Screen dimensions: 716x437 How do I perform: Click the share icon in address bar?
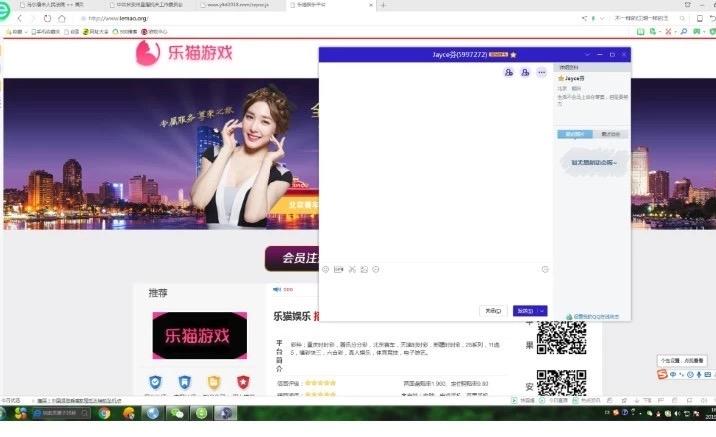click(584, 18)
